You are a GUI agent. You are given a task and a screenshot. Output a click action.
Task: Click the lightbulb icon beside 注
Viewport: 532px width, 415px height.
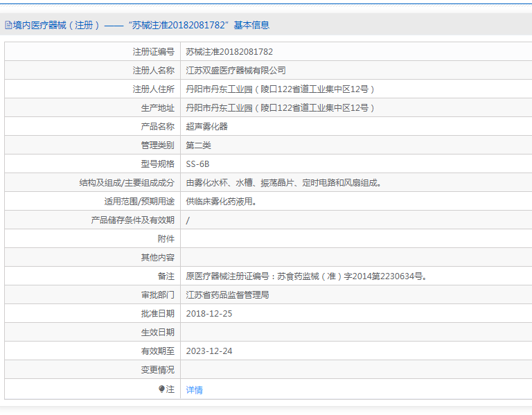pos(161,389)
